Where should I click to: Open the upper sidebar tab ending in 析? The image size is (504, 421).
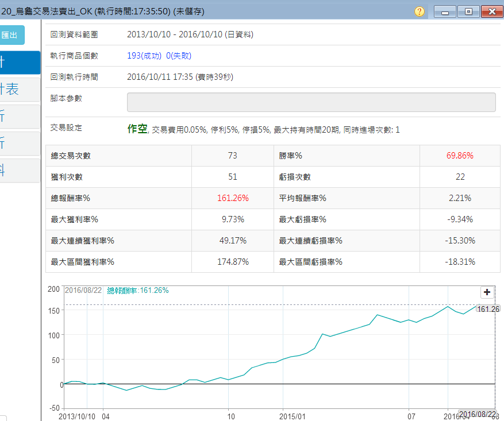pyautogui.click(x=20, y=117)
